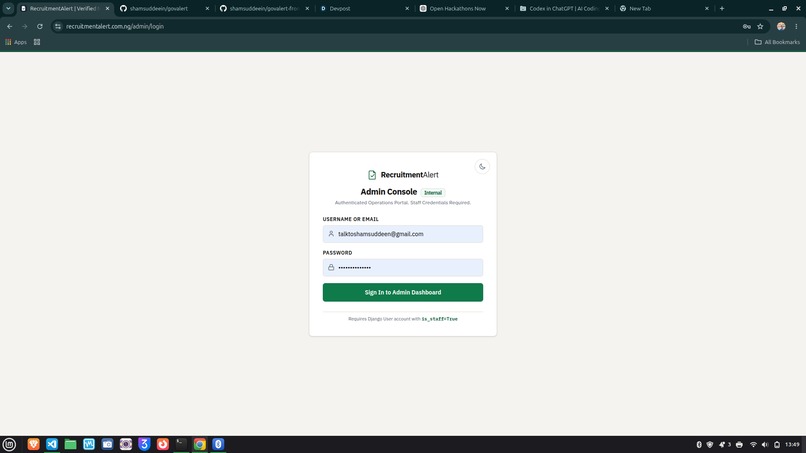Open the Terminal from the taskbar

(181, 444)
